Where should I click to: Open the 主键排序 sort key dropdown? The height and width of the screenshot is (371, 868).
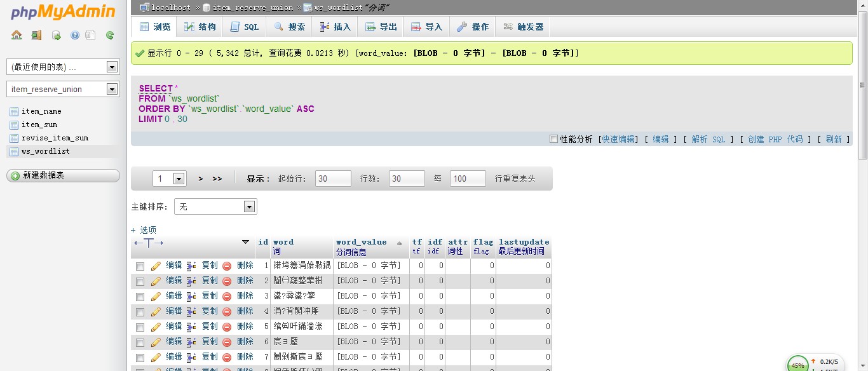tap(249, 206)
